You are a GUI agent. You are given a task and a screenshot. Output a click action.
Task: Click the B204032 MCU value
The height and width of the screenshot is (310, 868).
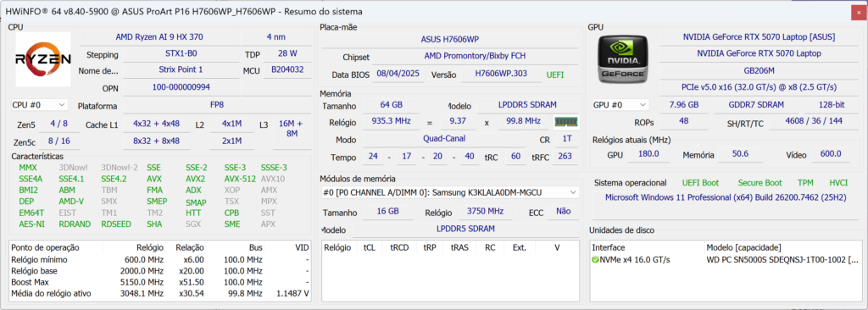287,70
